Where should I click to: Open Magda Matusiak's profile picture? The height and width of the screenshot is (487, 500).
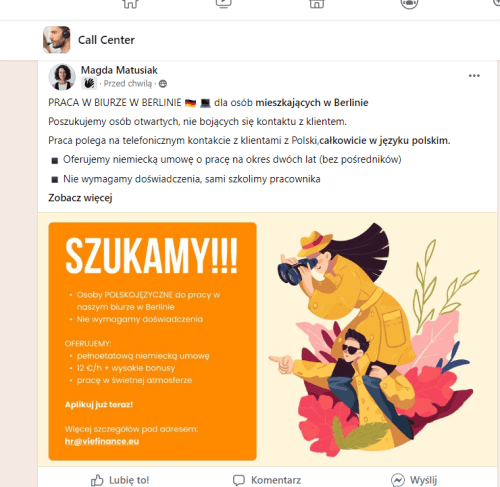click(62, 77)
